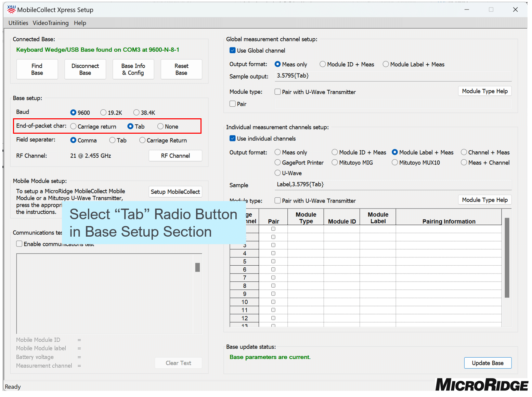Open the Utilities menu
Image resolution: width=532 pixels, height=397 pixels.
point(18,23)
